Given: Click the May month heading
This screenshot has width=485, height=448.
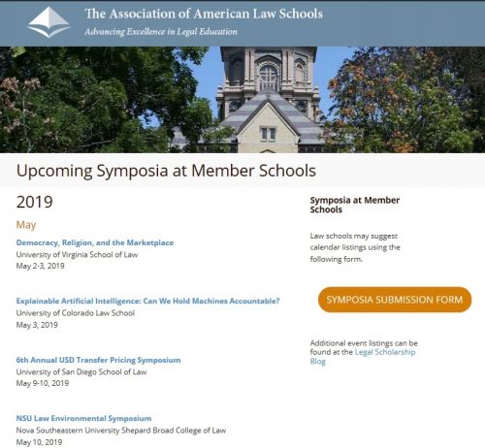Looking at the screenshot, I should pyautogui.click(x=26, y=225).
